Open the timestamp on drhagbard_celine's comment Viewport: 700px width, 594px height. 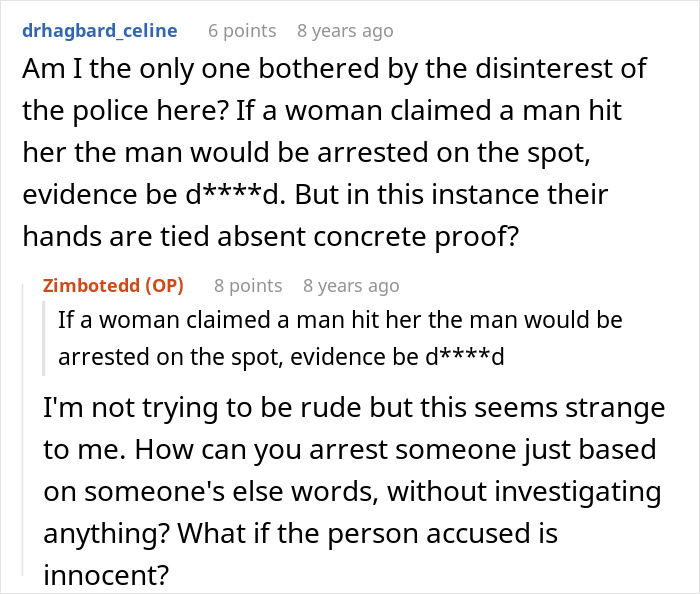point(345,31)
